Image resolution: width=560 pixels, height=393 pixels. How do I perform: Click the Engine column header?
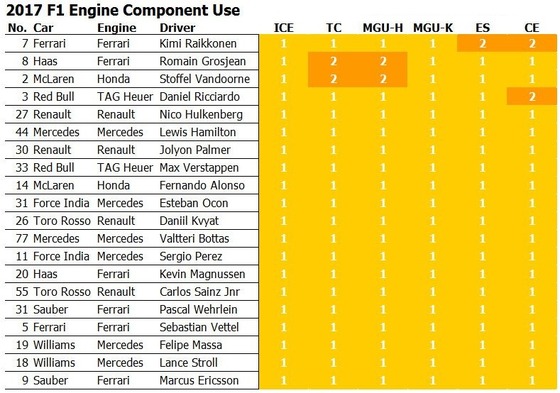[x=116, y=28]
